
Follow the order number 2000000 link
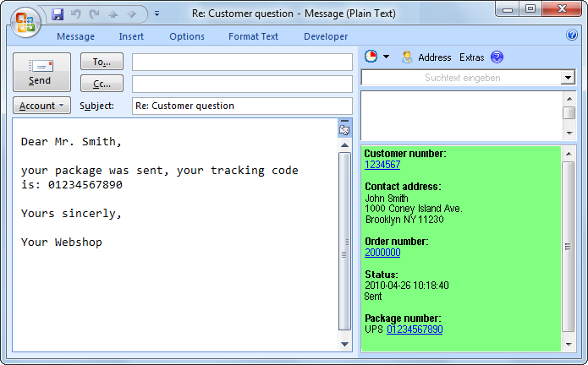382,253
